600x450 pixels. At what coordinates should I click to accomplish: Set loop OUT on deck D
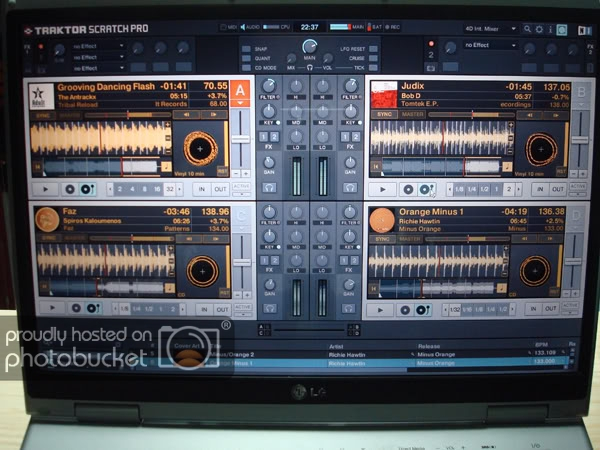(x=550, y=309)
